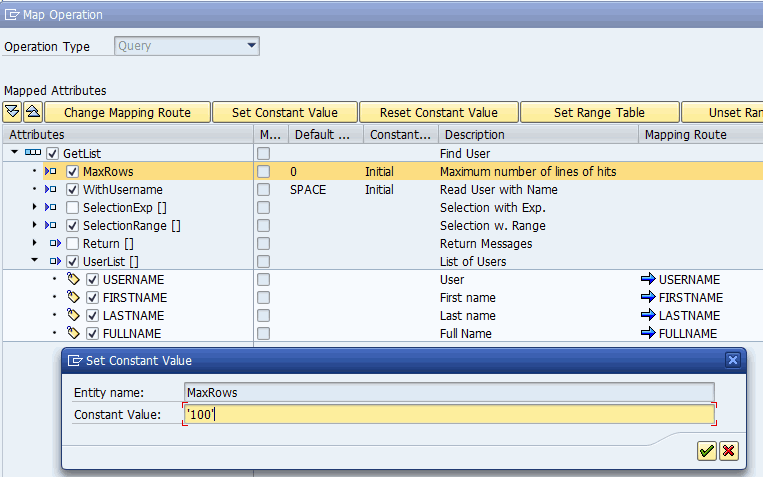
Task: Click the Entity name field showing MaxRows
Action: pos(449,392)
